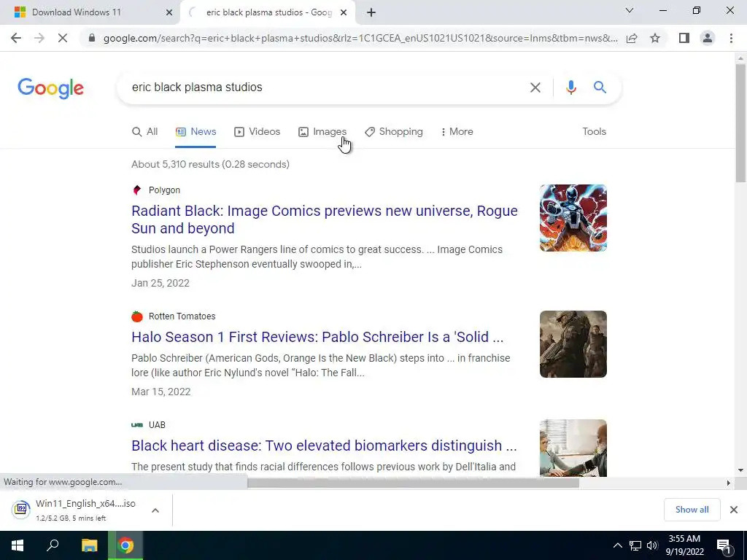The width and height of the screenshot is (747, 560).
Task: Open taskbar search magnifier
Action: (53, 545)
